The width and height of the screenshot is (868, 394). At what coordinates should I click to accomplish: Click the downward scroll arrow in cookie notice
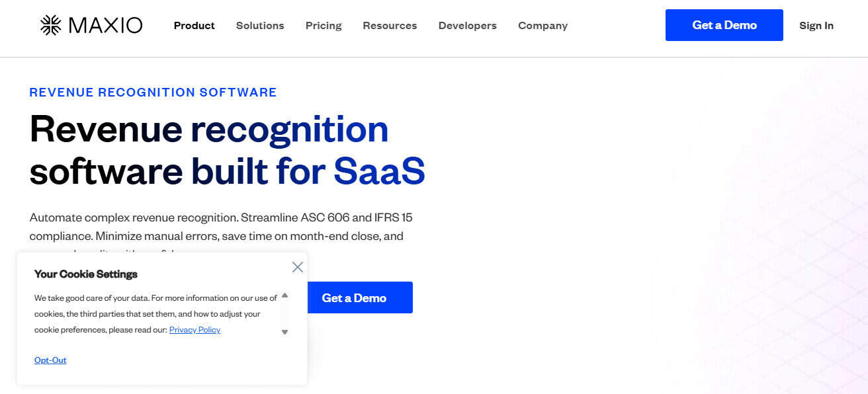[x=284, y=332]
